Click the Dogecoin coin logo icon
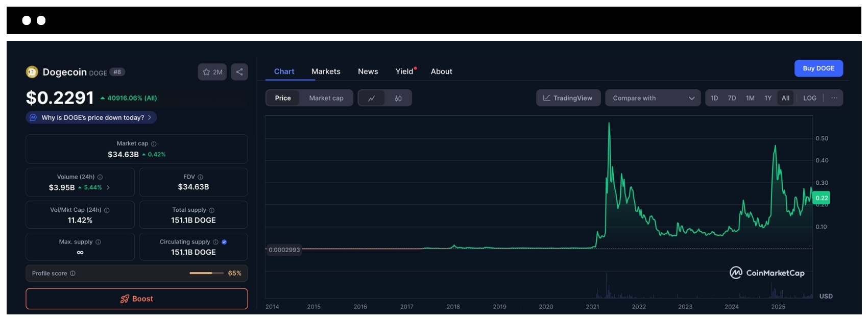 [32, 72]
